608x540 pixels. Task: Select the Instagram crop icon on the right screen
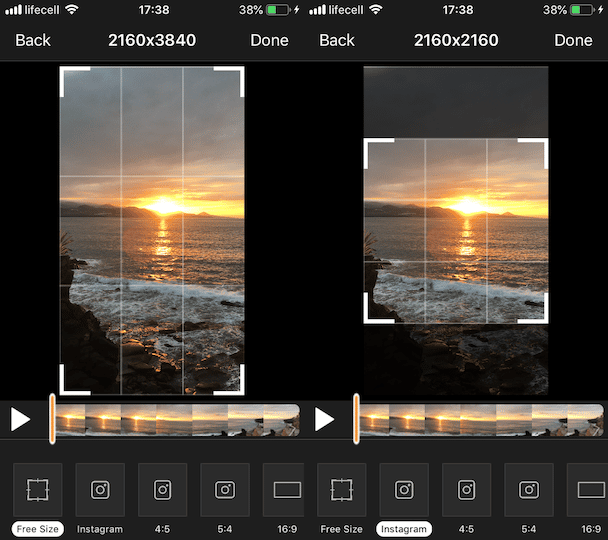(x=404, y=490)
